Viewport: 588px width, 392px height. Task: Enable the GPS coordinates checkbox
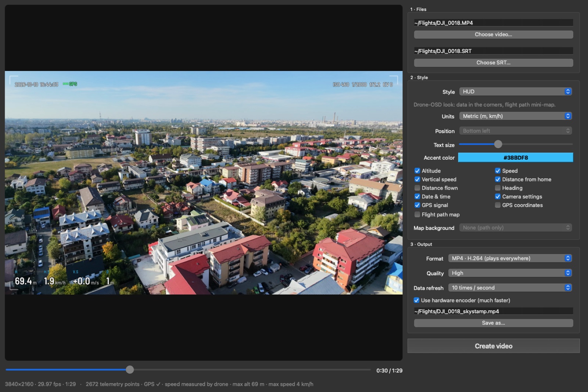pos(498,205)
